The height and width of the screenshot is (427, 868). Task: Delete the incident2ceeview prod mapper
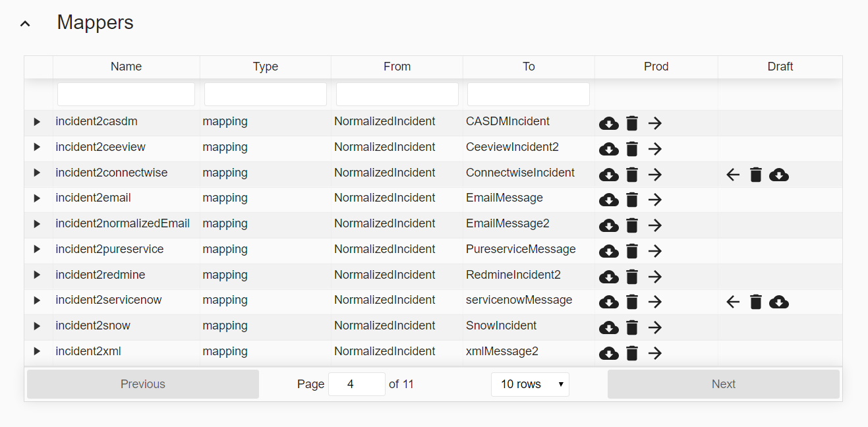coord(631,149)
